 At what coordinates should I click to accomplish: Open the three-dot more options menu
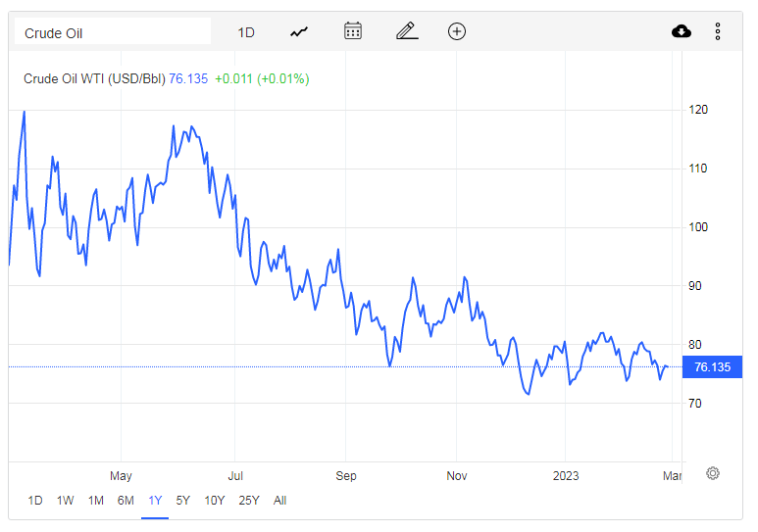tap(718, 31)
